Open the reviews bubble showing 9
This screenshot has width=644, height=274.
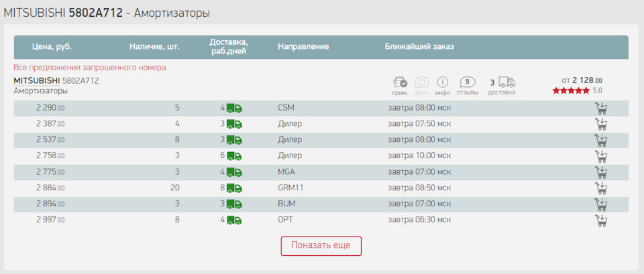coord(468,82)
